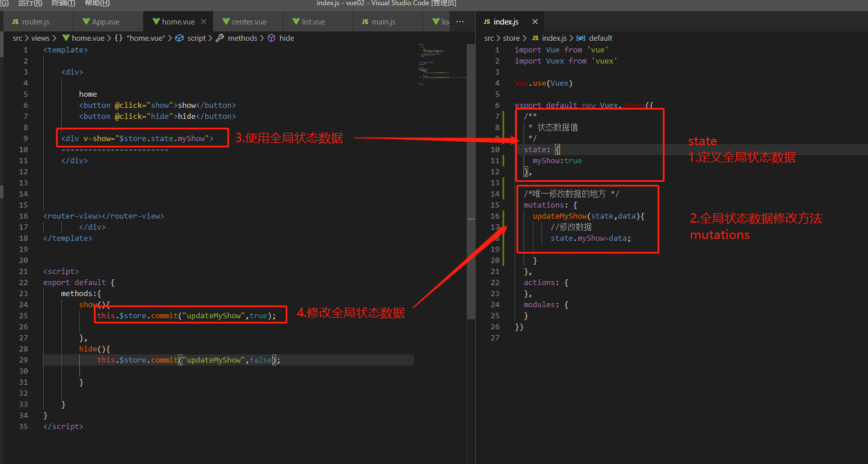
Task: Open the views breadcrumb segment
Action: point(41,38)
